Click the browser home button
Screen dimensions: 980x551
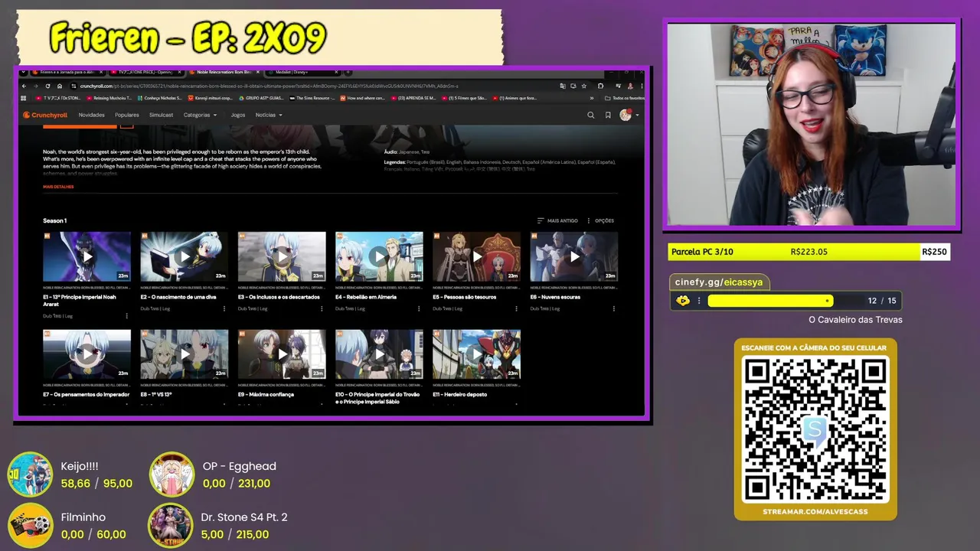click(60, 86)
